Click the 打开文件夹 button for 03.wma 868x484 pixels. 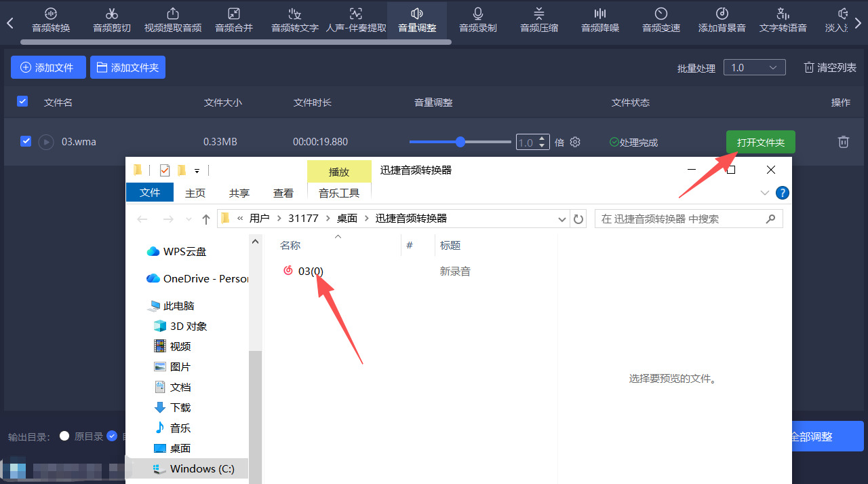760,142
